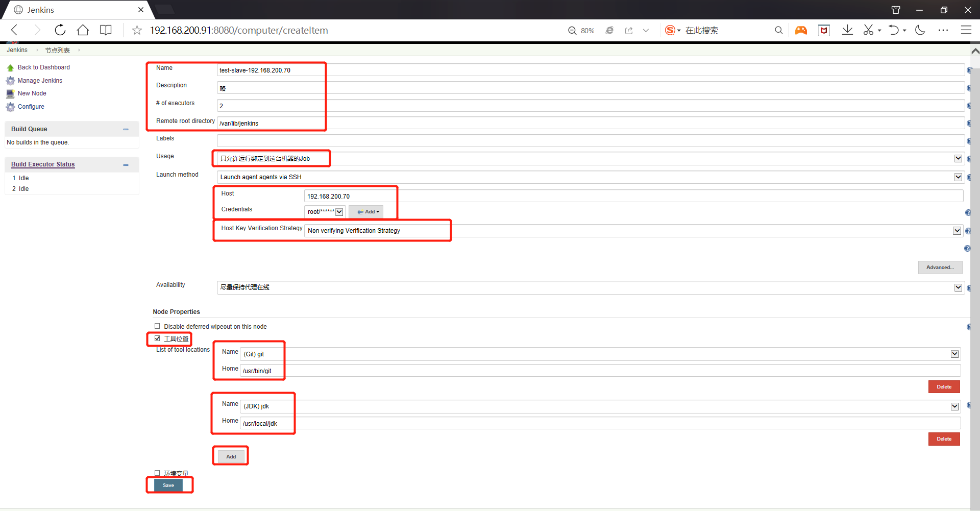Open Build Executor Status link
The height and width of the screenshot is (511, 980).
coord(43,164)
